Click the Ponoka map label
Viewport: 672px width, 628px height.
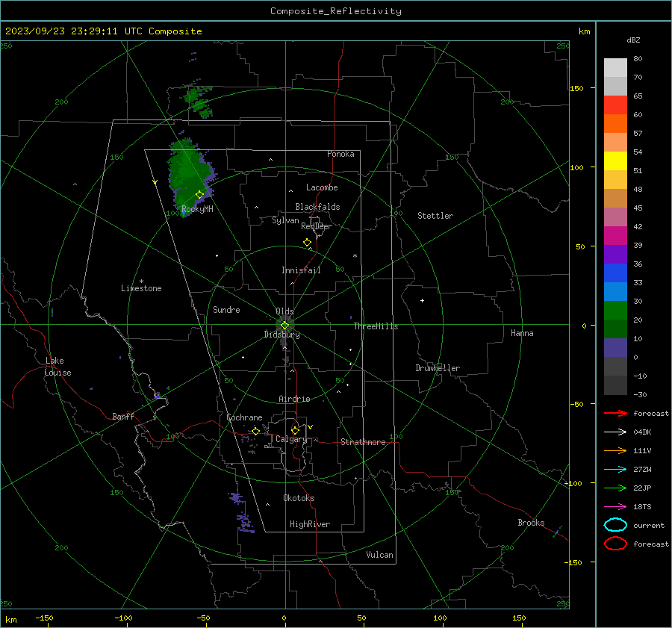pos(340,154)
